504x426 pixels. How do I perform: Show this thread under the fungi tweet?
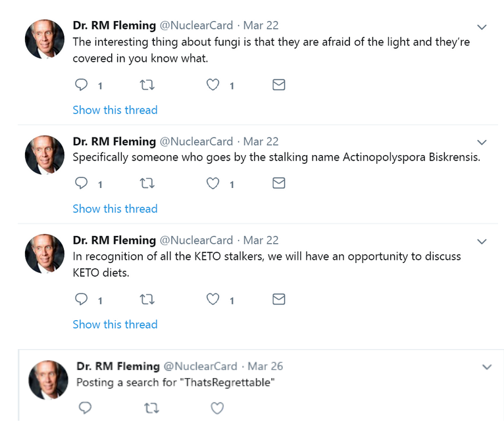115,110
